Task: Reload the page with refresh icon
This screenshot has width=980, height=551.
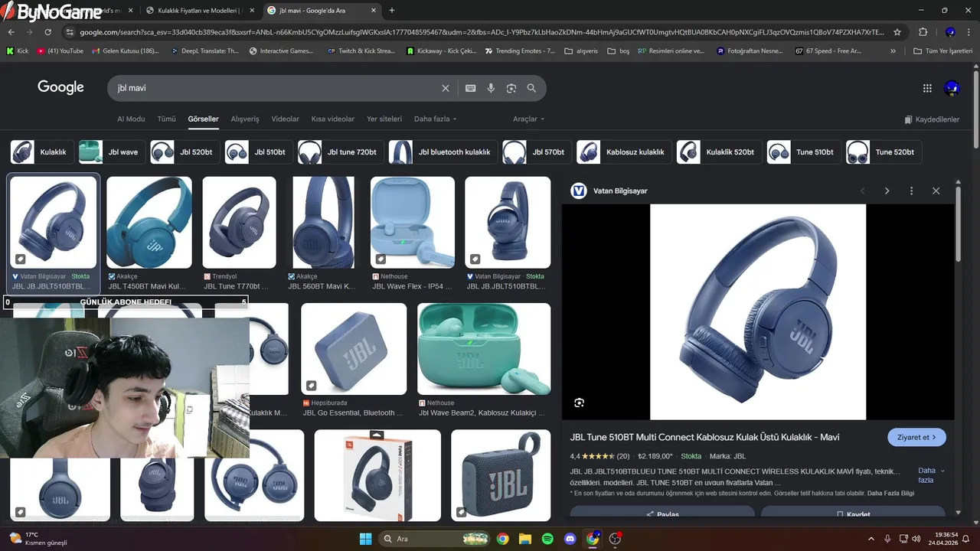Action: click(48, 32)
